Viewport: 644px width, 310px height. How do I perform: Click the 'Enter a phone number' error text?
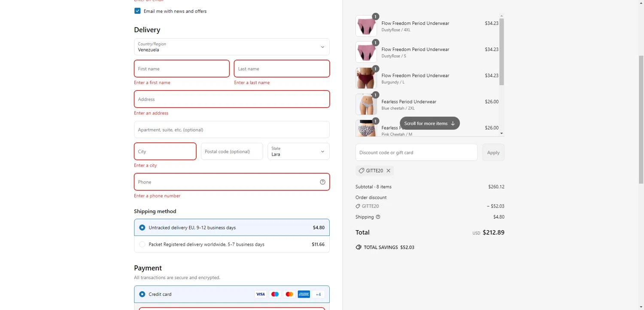point(157,196)
